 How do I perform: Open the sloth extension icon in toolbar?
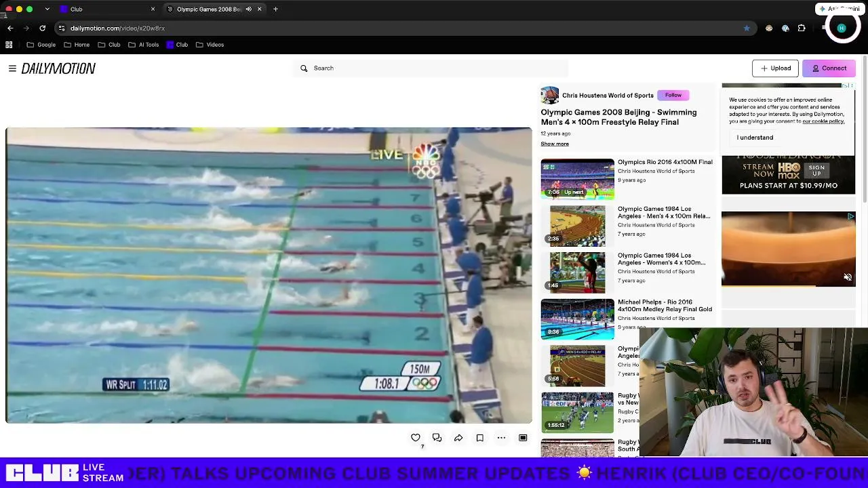pyautogui.click(x=769, y=28)
